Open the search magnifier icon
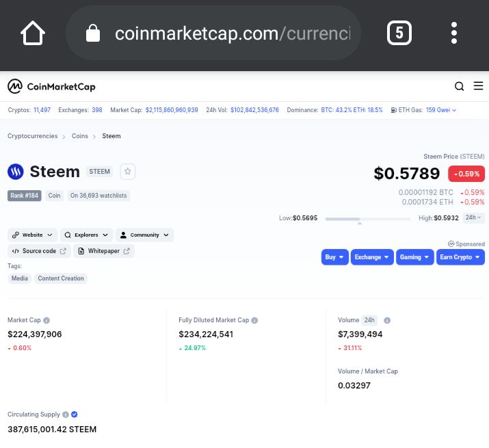The height and width of the screenshot is (448, 489). (459, 86)
